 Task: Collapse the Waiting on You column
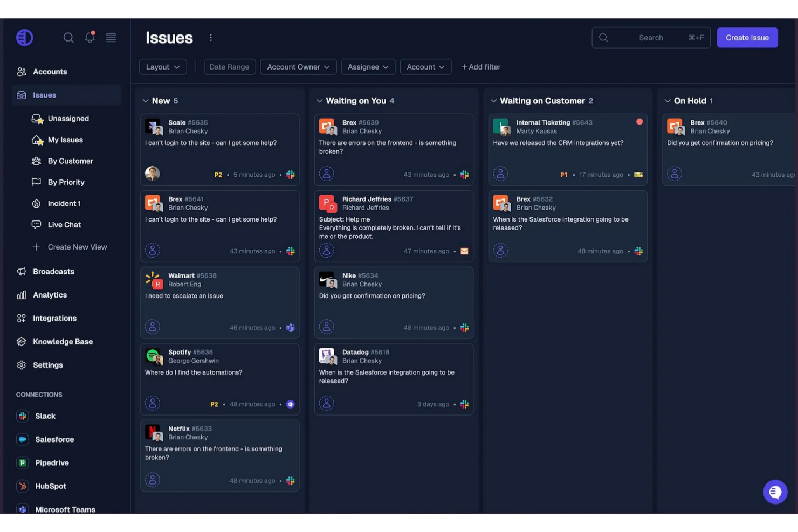tap(320, 101)
